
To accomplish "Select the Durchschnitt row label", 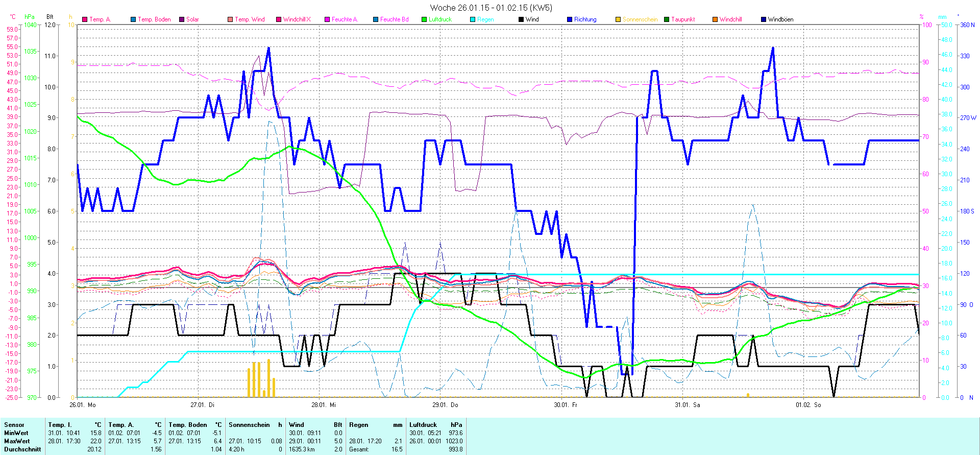I will (x=22, y=449).
